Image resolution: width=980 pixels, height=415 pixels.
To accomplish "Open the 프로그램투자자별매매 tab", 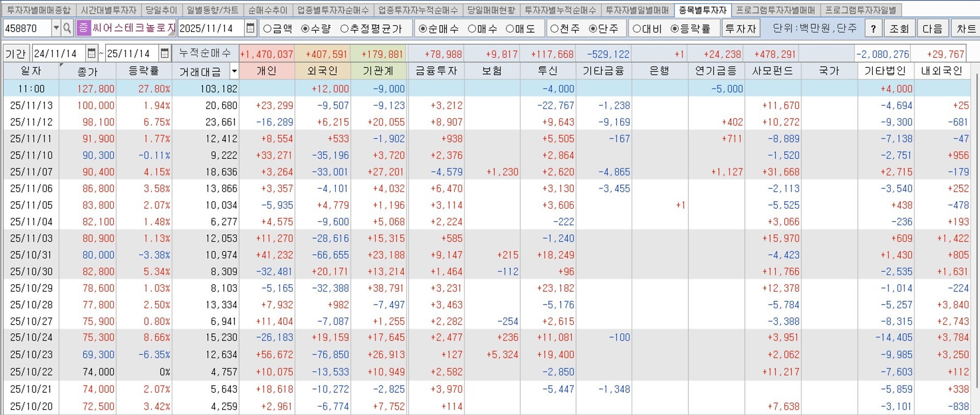I will (x=776, y=10).
